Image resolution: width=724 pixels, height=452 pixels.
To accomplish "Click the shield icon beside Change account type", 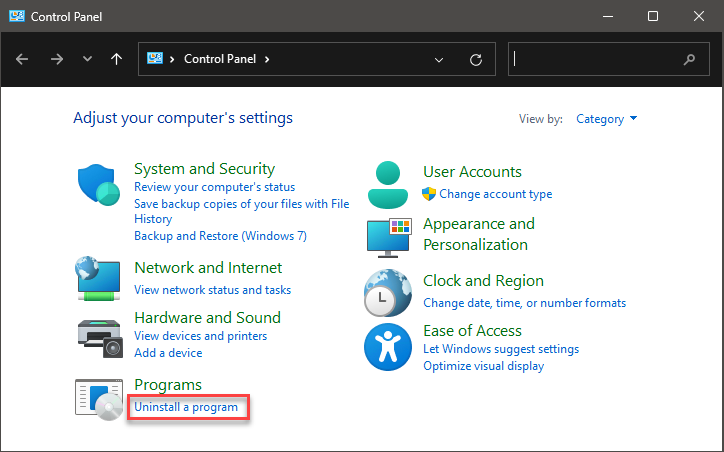I will 429,194.
